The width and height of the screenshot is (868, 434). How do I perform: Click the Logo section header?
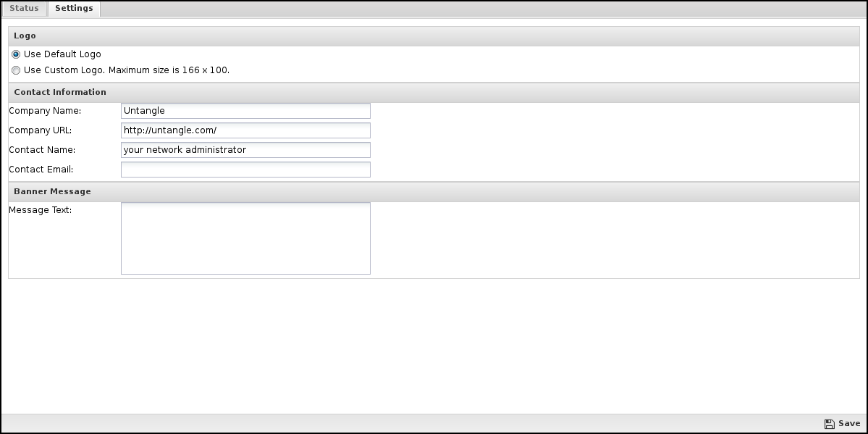[x=434, y=36]
